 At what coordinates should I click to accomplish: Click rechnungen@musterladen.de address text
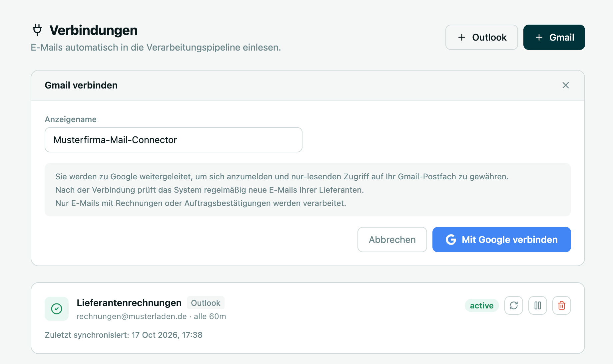click(132, 316)
